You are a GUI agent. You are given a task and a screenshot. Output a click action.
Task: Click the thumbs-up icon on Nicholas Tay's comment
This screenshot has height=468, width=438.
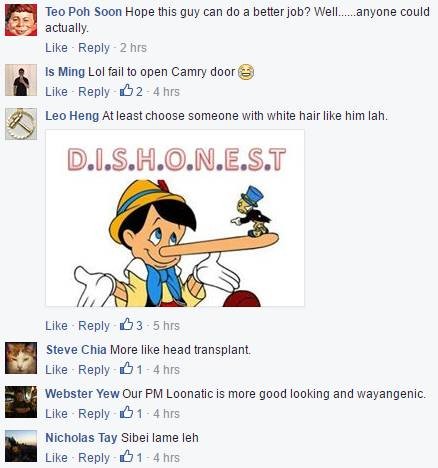[126, 456]
